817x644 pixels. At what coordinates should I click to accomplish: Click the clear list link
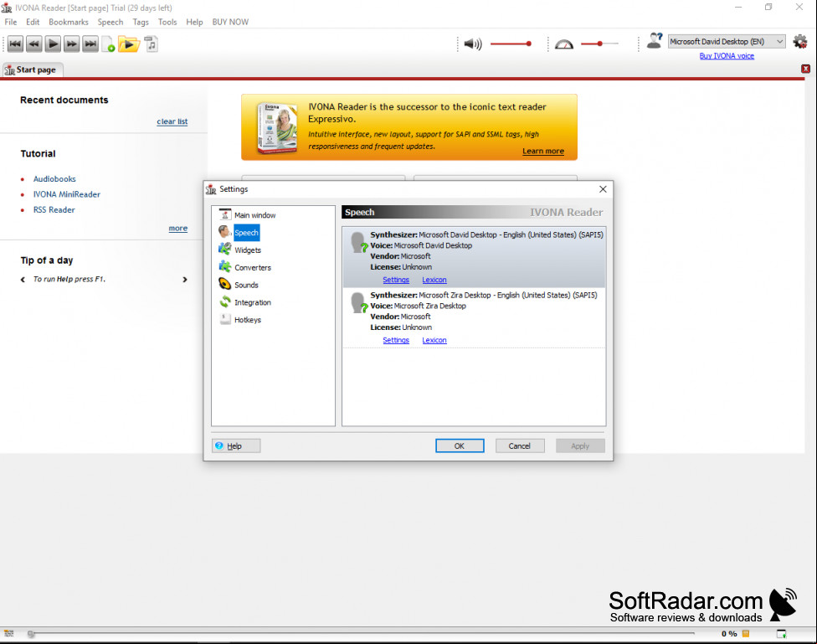tap(172, 121)
